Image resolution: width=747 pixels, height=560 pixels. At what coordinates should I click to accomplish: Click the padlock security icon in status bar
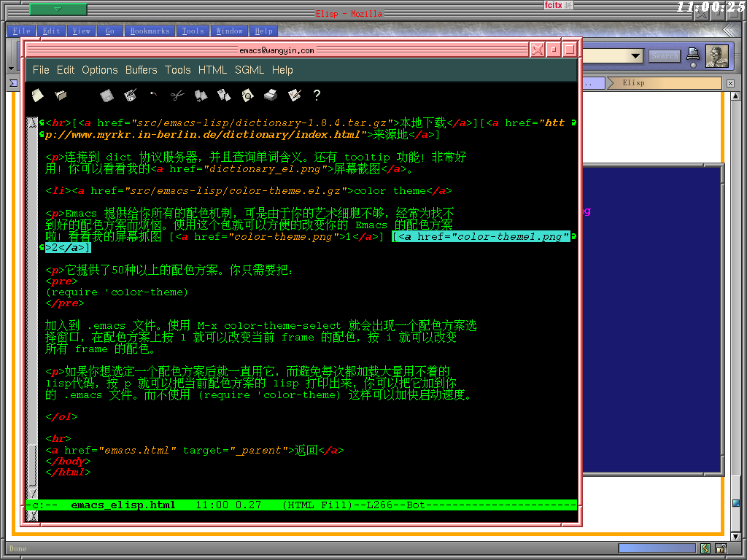click(x=721, y=548)
